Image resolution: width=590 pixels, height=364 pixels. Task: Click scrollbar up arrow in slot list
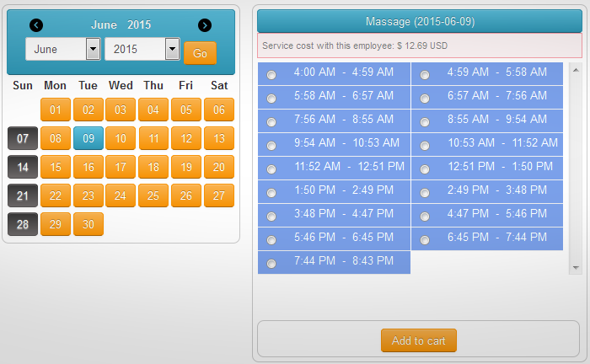[x=576, y=70]
